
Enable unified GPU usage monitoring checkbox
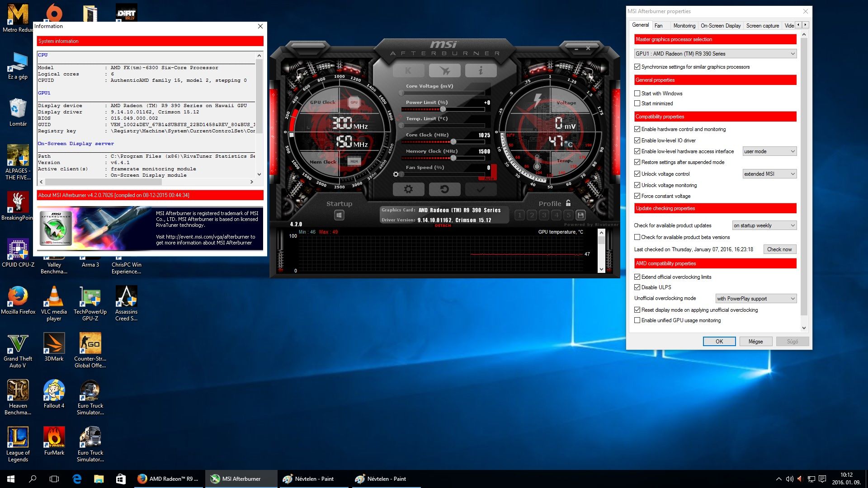[x=637, y=320]
